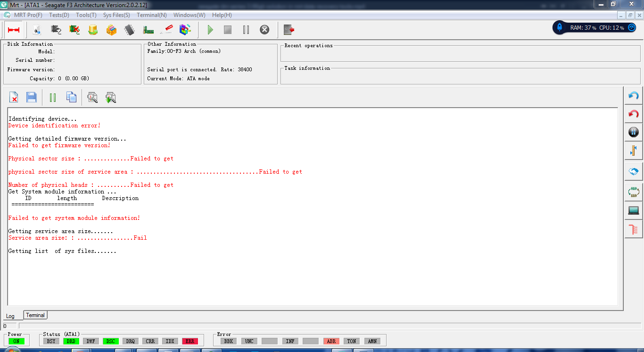Open the Terminal(N) menu
Viewport: 644px width, 352px height.
tap(152, 15)
